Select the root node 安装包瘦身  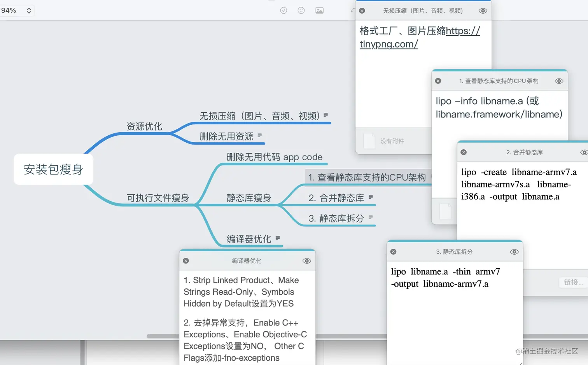[53, 169]
